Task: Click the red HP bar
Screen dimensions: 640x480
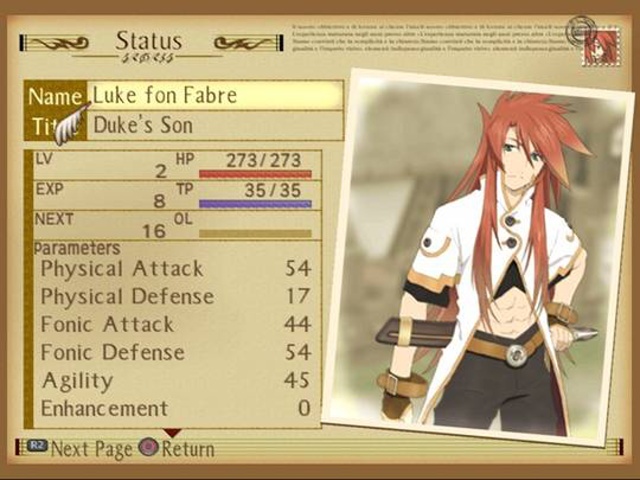Action: (255, 174)
